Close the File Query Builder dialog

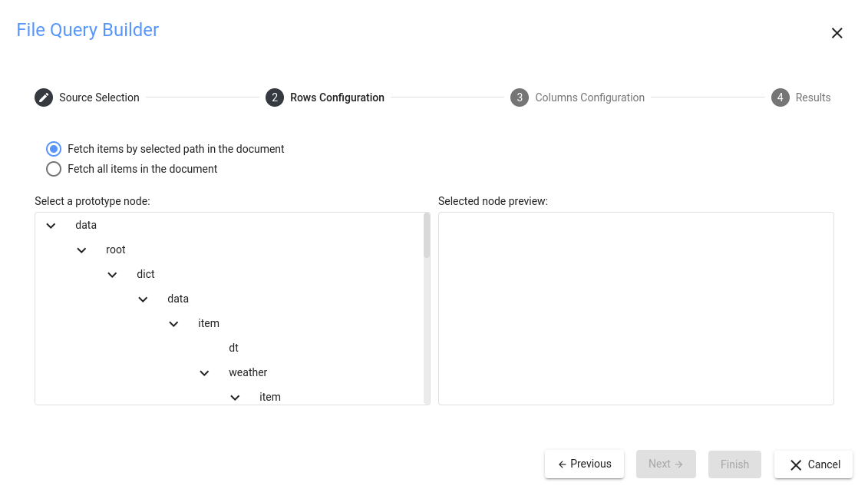[837, 33]
